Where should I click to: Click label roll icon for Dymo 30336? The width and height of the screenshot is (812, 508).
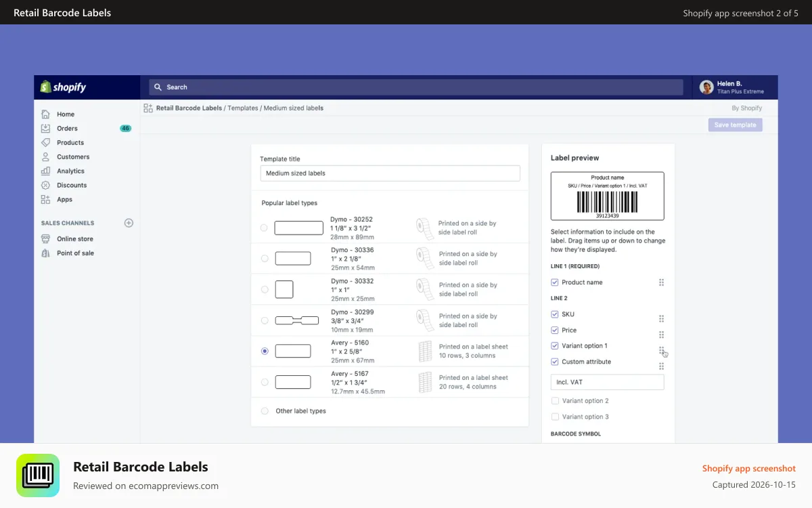click(x=424, y=258)
